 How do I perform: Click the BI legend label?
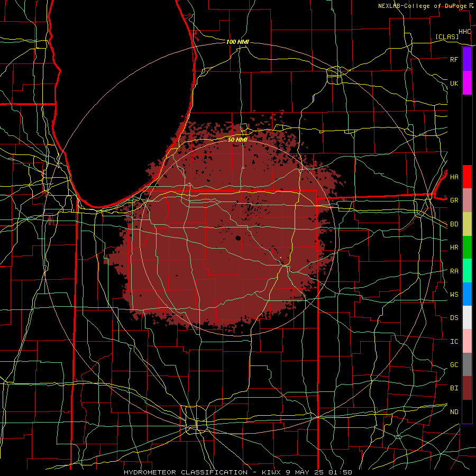point(454,388)
